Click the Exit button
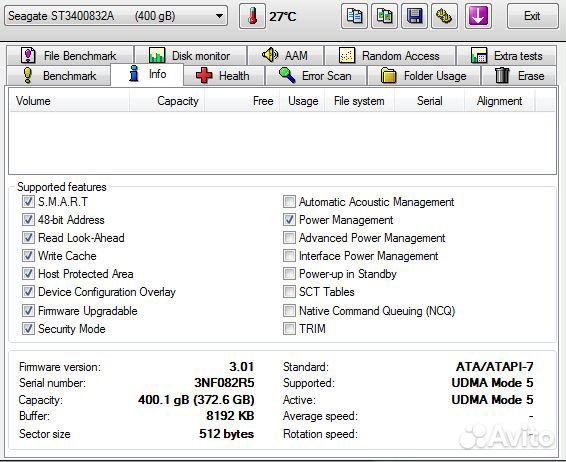This screenshot has width=566, height=462. point(532,16)
